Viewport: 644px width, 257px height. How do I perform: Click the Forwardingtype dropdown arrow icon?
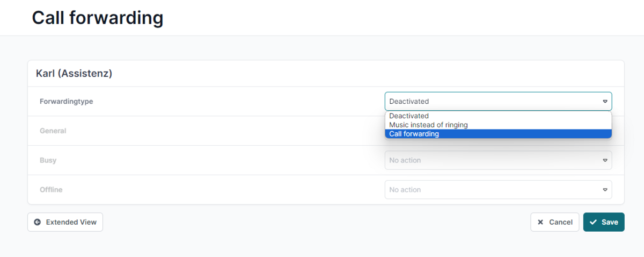click(605, 101)
